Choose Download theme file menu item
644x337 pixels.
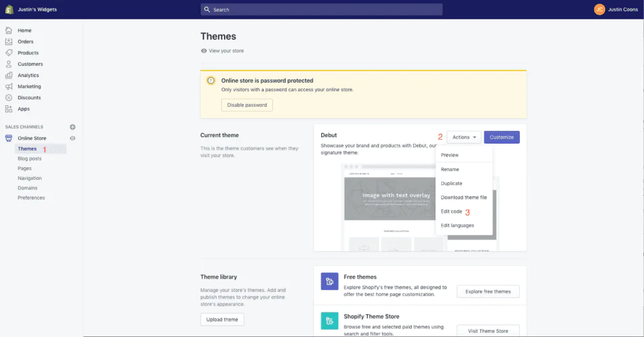tap(464, 197)
